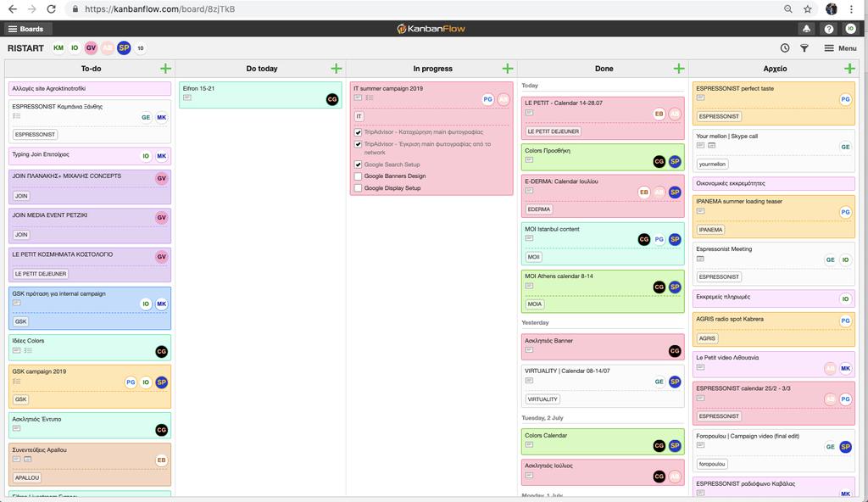The height and width of the screenshot is (502, 868).
Task: Click subtasks icon on IT summer campaign
Action: pyautogui.click(x=370, y=98)
